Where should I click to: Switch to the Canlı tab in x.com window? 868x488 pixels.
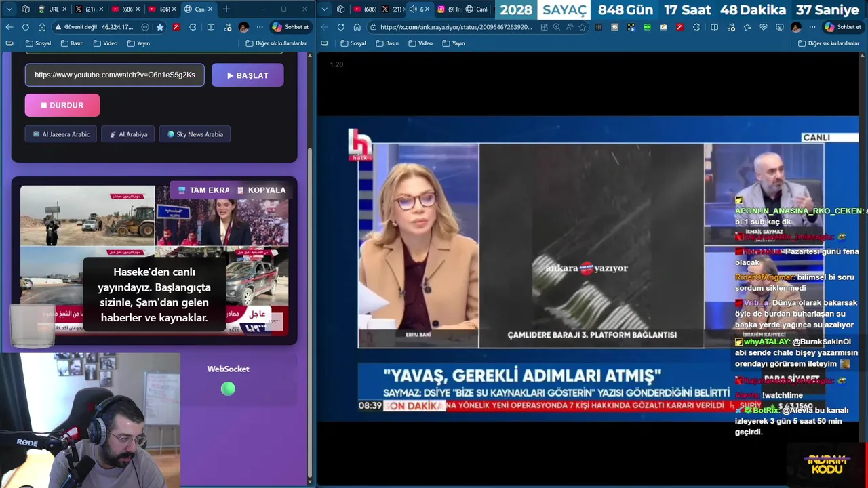click(x=477, y=9)
